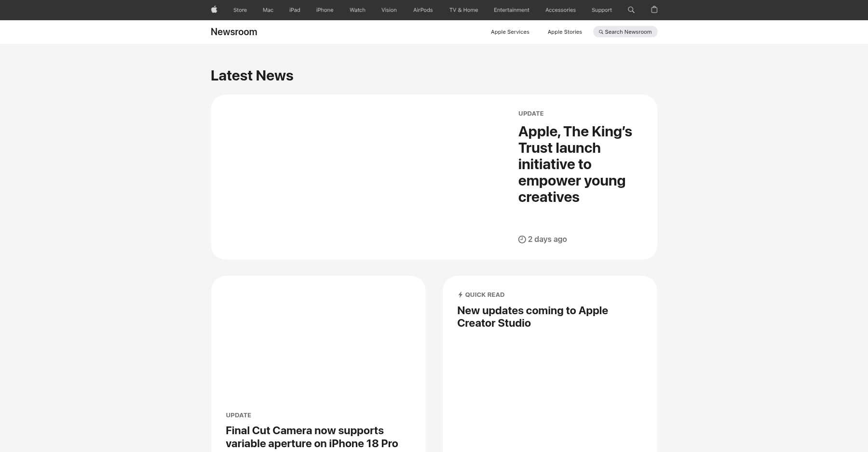The image size is (868, 452).
Task: Click the Search Newsroom field
Action: click(625, 32)
